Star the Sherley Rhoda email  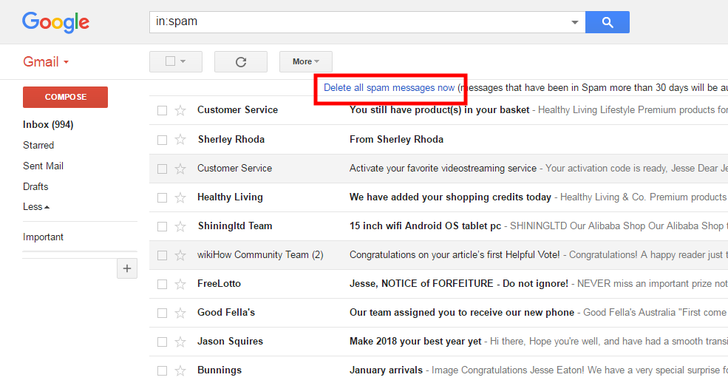[x=180, y=139]
